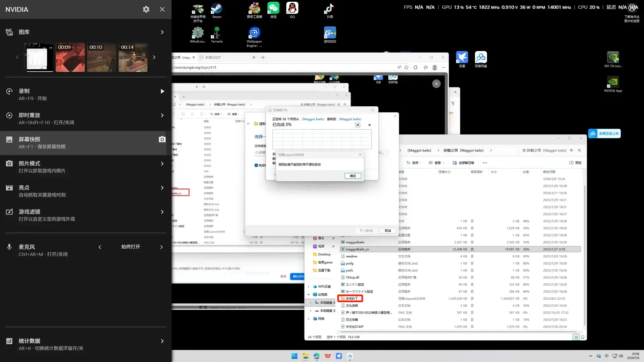Screen dimensions: 644x362
Task: Start recording with the play arrow
Action: pyautogui.click(x=162, y=91)
